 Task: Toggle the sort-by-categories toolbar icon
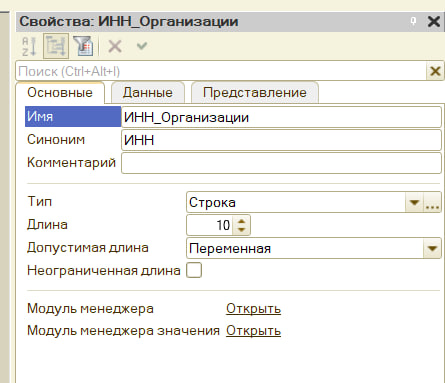pos(56,46)
